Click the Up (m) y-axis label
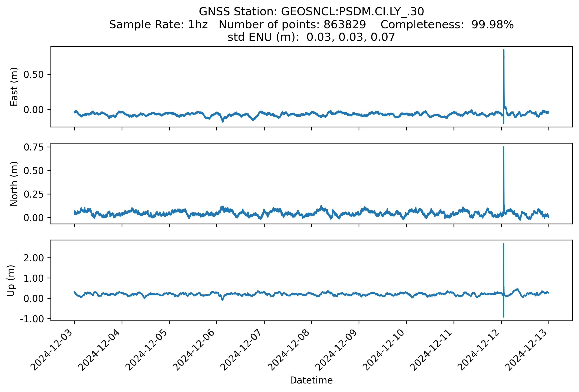 click(x=11, y=281)
